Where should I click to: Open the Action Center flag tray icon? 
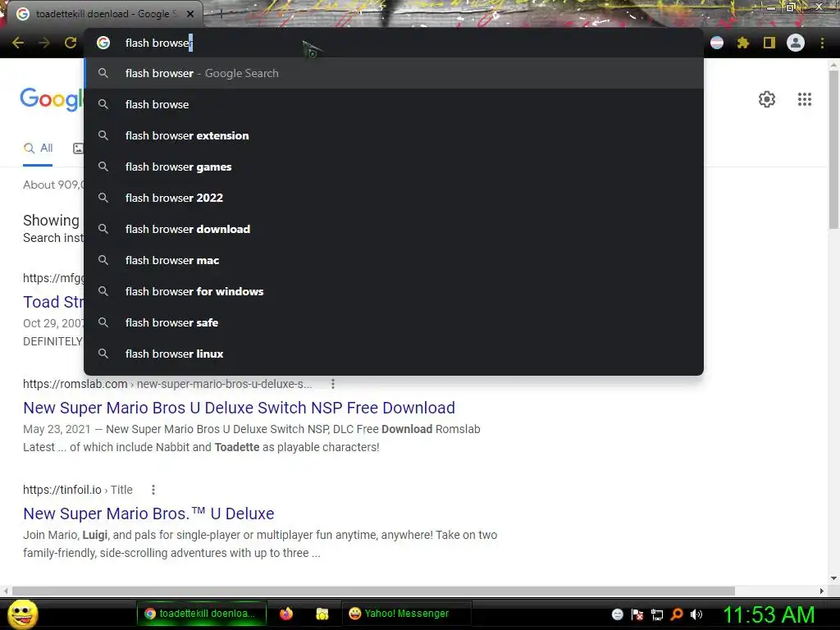tap(637, 614)
